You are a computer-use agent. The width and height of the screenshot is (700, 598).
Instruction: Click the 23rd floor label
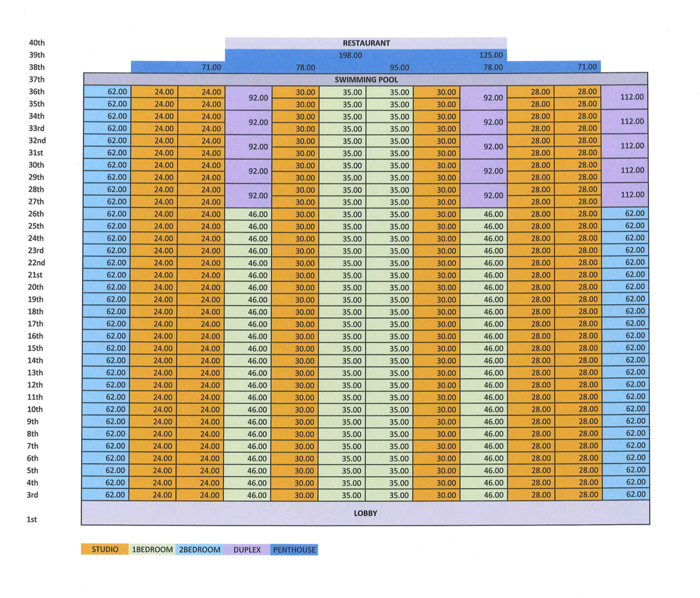coord(36,251)
